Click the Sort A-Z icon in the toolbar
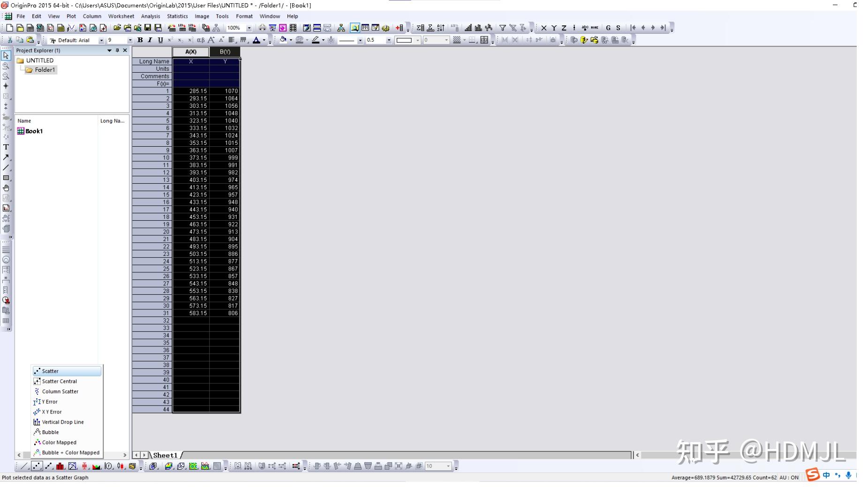Image resolution: width=868 pixels, height=487 pixels. coord(441,28)
